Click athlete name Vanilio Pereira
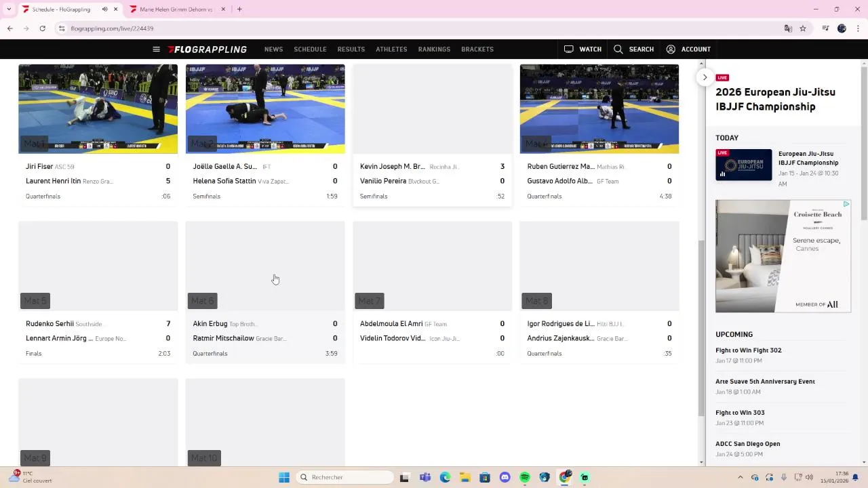This screenshot has width=868, height=488. [383, 182]
